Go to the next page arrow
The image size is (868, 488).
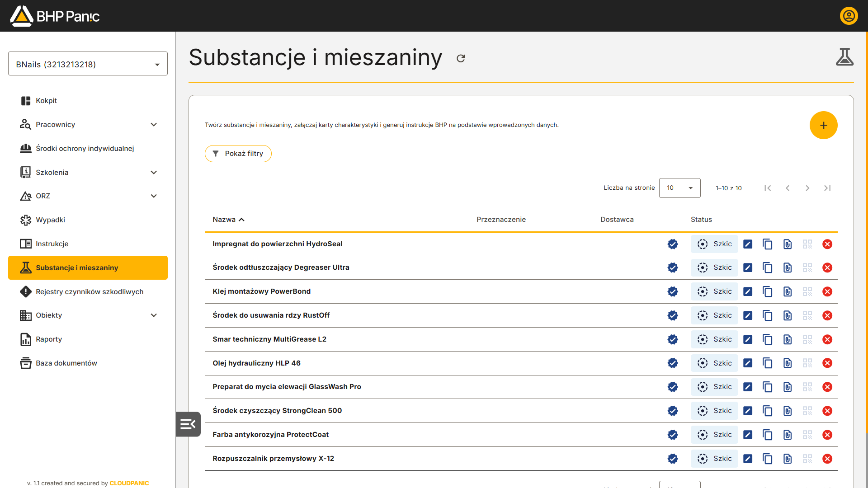coord(807,188)
